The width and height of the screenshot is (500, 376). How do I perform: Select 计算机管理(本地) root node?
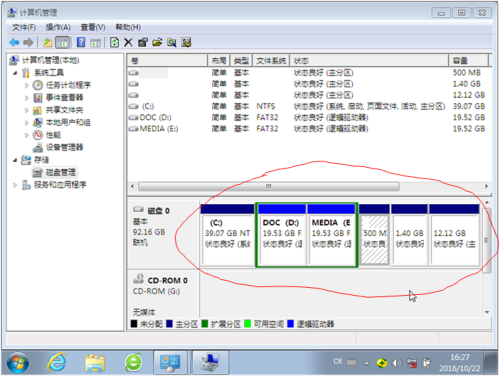51,60
